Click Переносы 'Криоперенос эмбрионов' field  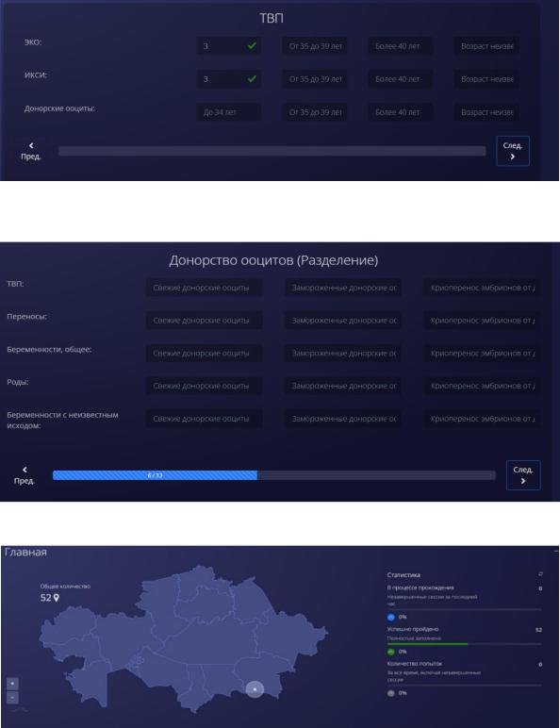point(482,321)
